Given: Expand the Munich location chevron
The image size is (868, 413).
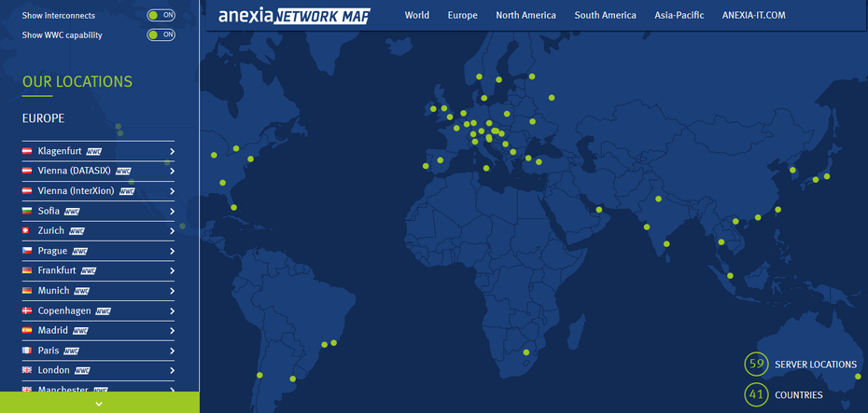Looking at the screenshot, I should coord(172,291).
